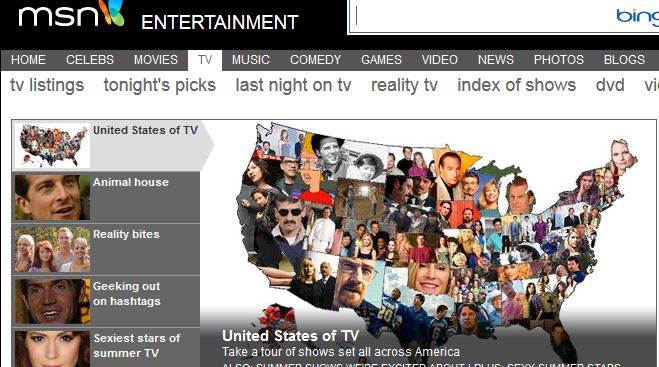
Task: Open the tv listings link
Action: click(x=47, y=85)
